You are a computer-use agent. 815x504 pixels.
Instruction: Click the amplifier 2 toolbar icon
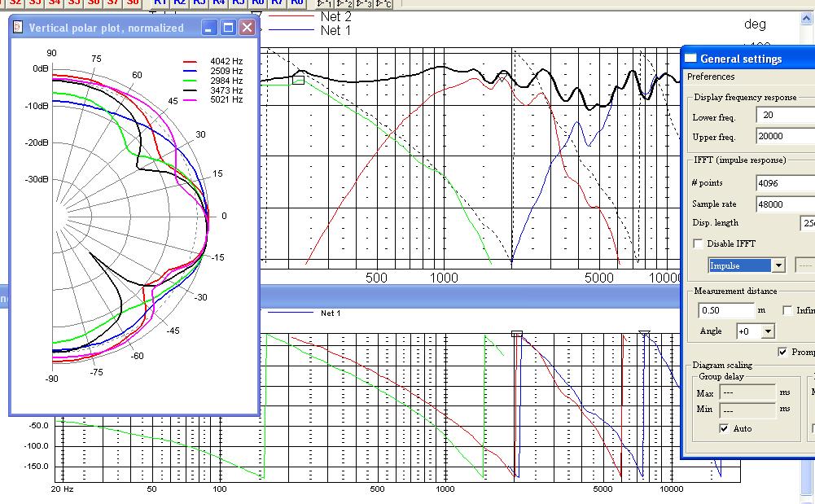click(x=344, y=3)
